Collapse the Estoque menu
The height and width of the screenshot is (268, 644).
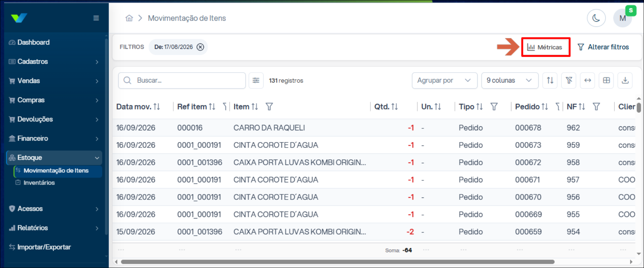[x=54, y=158]
